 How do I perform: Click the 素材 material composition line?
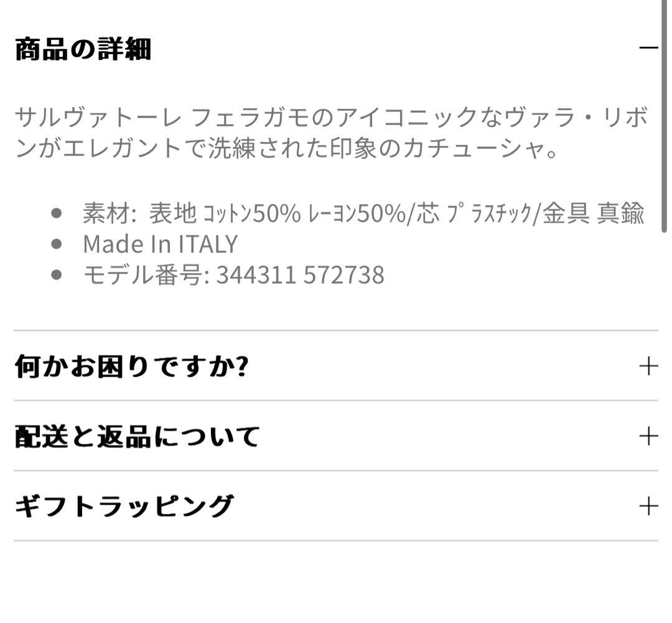click(x=363, y=213)
